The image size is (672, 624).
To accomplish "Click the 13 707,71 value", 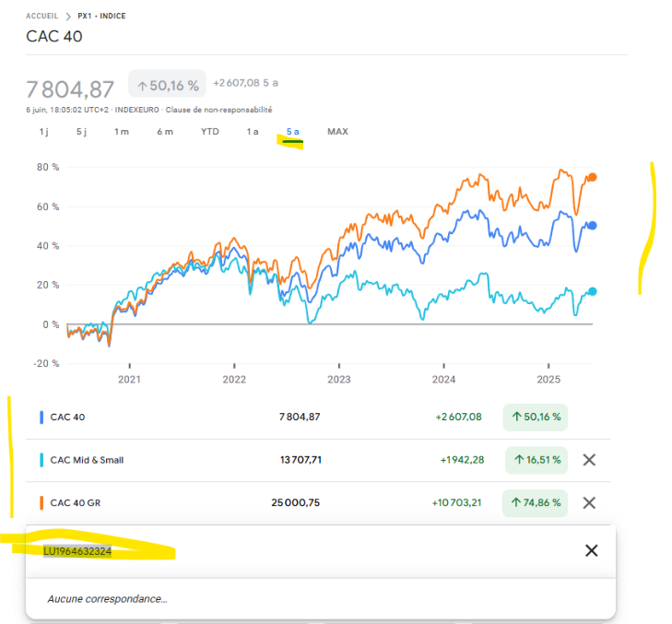I will (301, 460).
